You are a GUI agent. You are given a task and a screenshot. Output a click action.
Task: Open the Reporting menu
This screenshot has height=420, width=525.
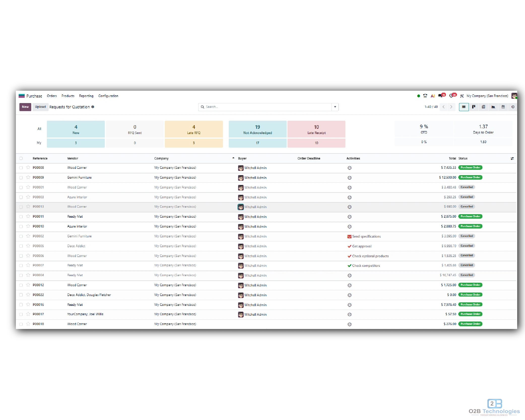click(86, 96)
